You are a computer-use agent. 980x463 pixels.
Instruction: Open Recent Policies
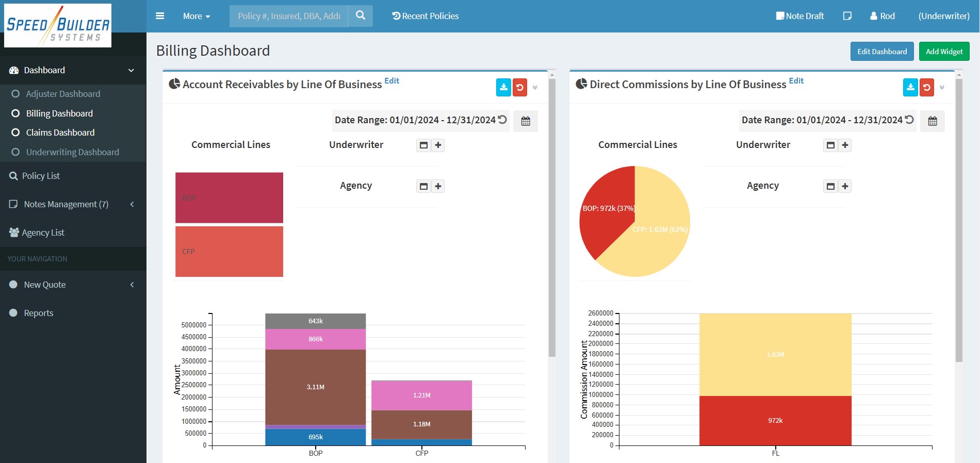click(426, 16)
